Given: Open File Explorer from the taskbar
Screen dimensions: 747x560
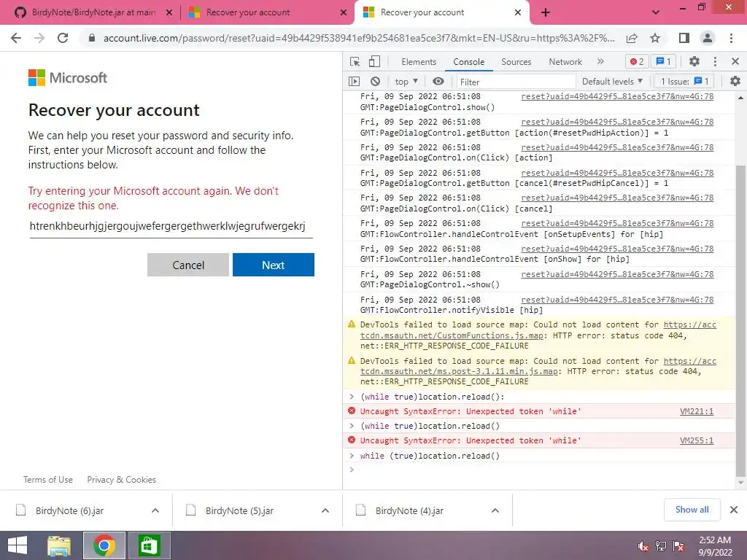Looking at the screenshot, I should pos(59,545).
